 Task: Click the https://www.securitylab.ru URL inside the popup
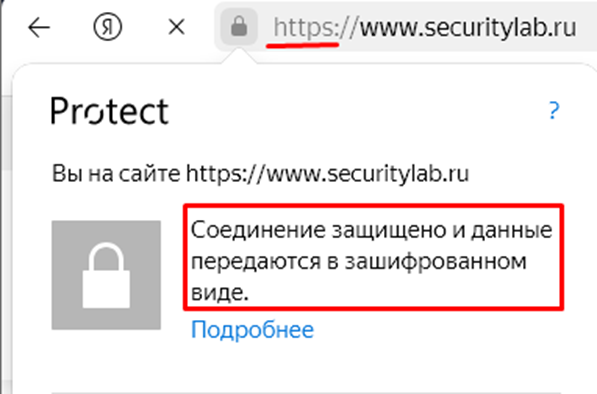[327, 174]
